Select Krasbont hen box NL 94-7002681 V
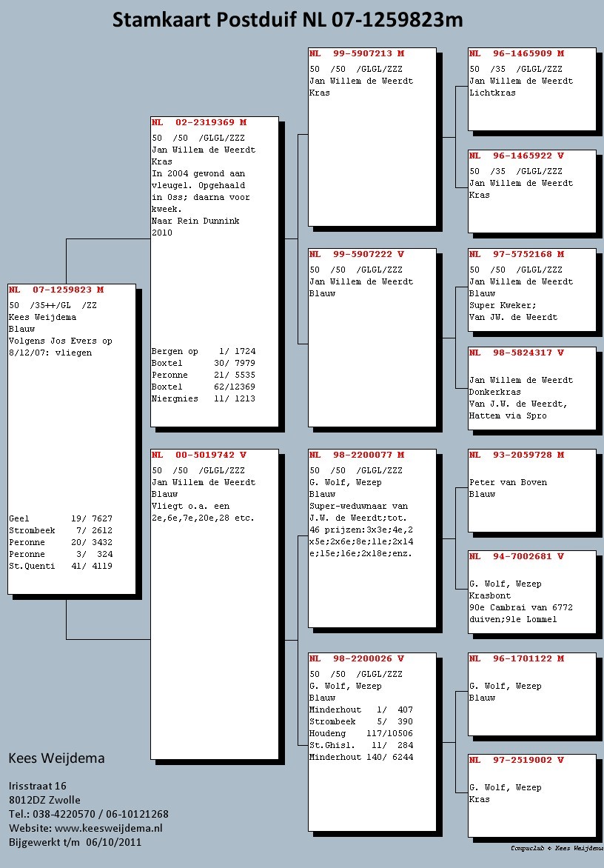The width and height of the screenshot is (604, 868). pyautogui.click(x=531, y=591)
